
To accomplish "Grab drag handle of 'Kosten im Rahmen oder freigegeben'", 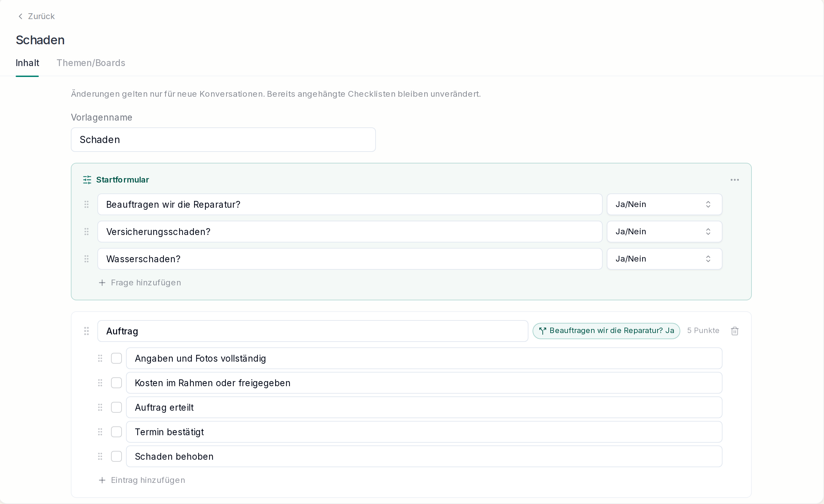I will click(x=100, y=383).
